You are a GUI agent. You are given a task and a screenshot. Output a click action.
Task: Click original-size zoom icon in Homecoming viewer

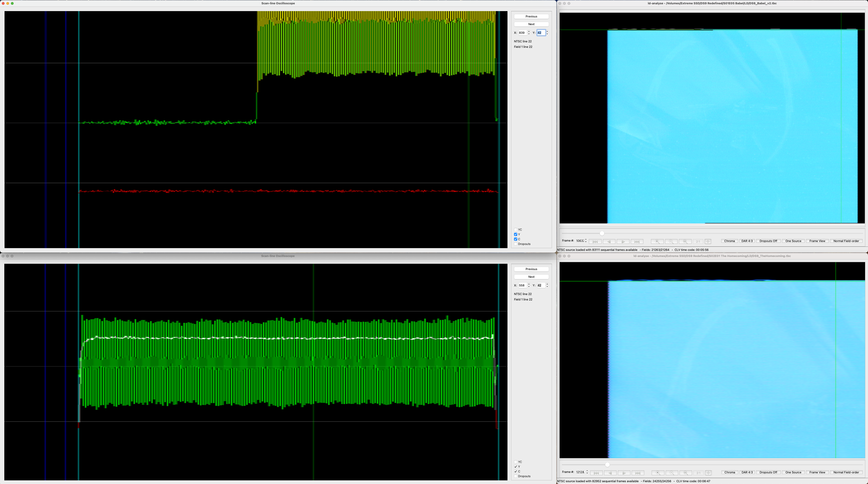pos(685,472)
